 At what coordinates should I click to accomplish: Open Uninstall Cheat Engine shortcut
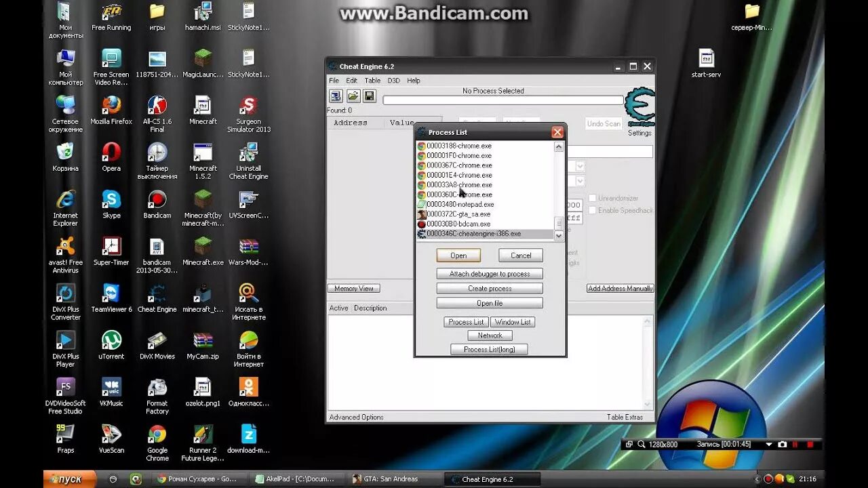[x=249, y=161]
